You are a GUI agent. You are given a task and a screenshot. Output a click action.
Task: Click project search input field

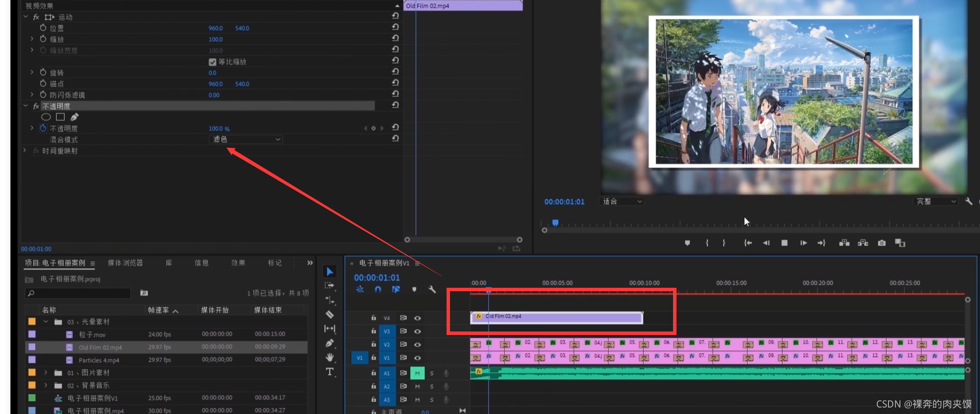point(78,293)
